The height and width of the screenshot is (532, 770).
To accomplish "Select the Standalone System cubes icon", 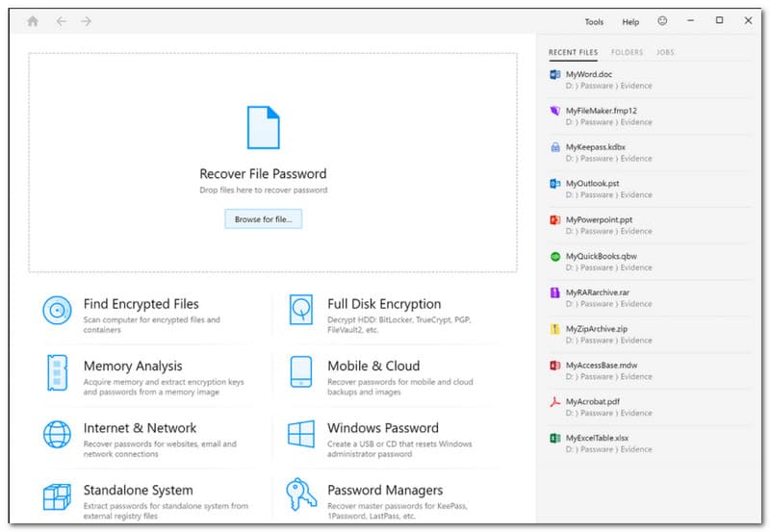I will [x=58, y=495].
